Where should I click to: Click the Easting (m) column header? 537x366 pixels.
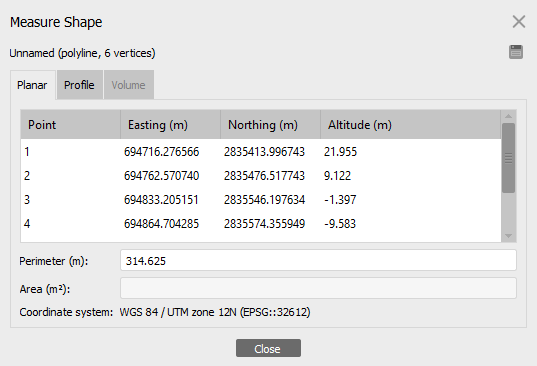click(170, 125)
